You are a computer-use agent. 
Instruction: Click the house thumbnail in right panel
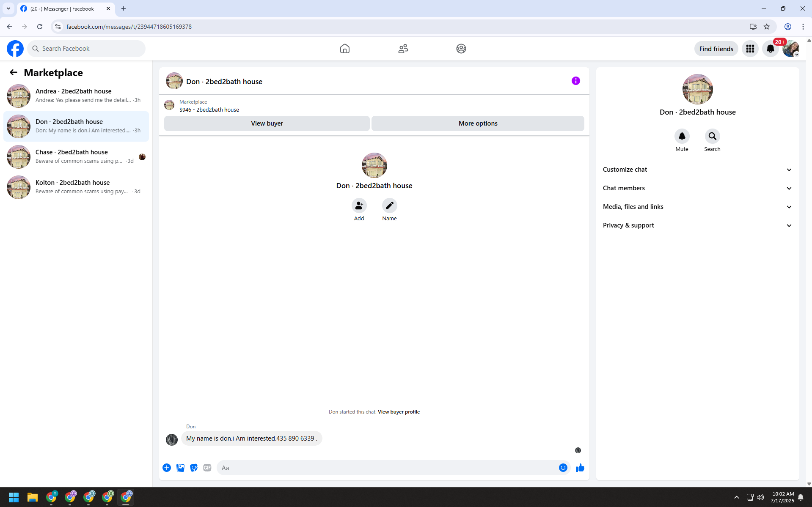(697, 89)
